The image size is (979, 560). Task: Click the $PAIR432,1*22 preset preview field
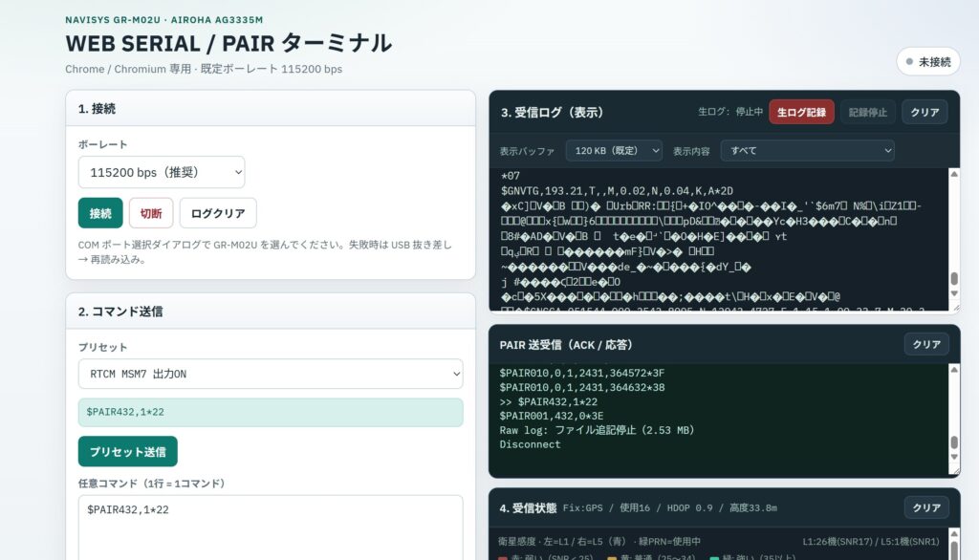(271, 412)
